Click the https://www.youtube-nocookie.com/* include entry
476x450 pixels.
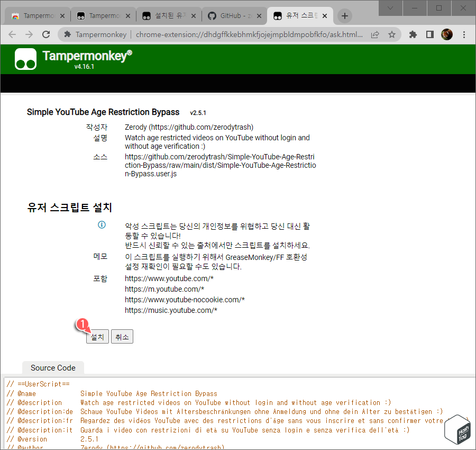coord(185,300)
